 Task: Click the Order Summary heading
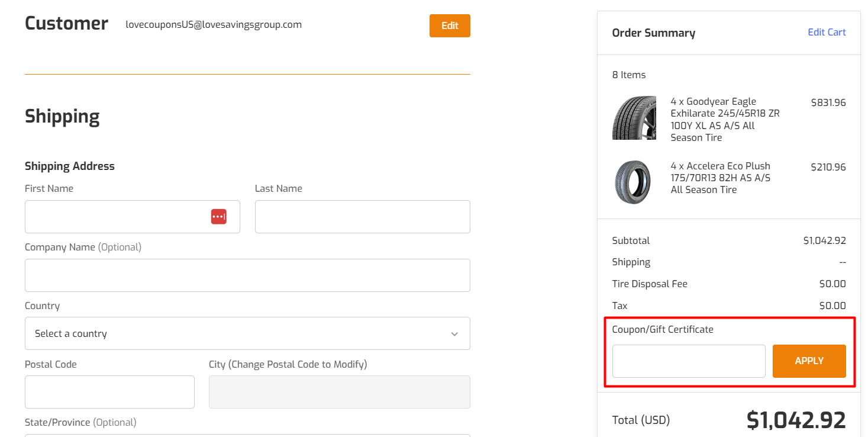point(654,33)
